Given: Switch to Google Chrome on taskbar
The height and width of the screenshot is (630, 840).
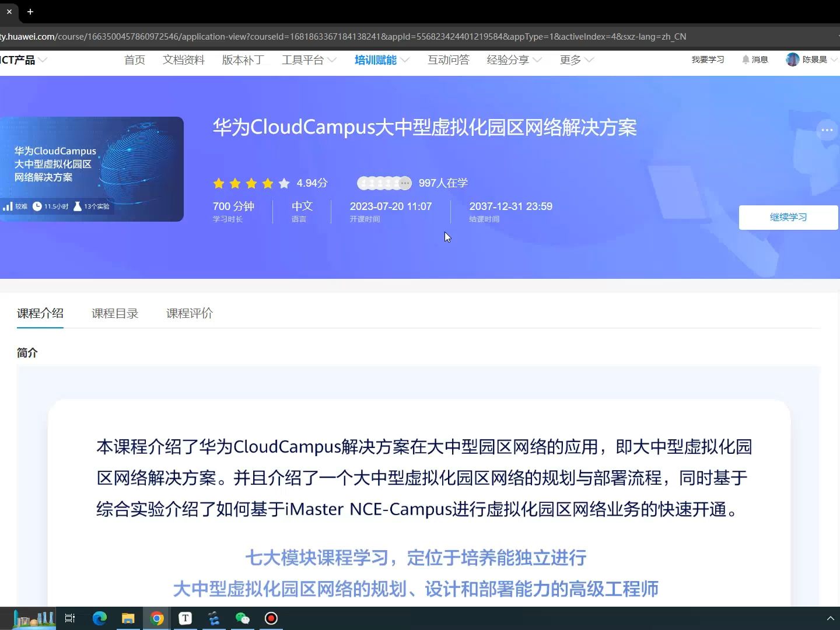Looking at the screenshot, I should click(157, 618).
